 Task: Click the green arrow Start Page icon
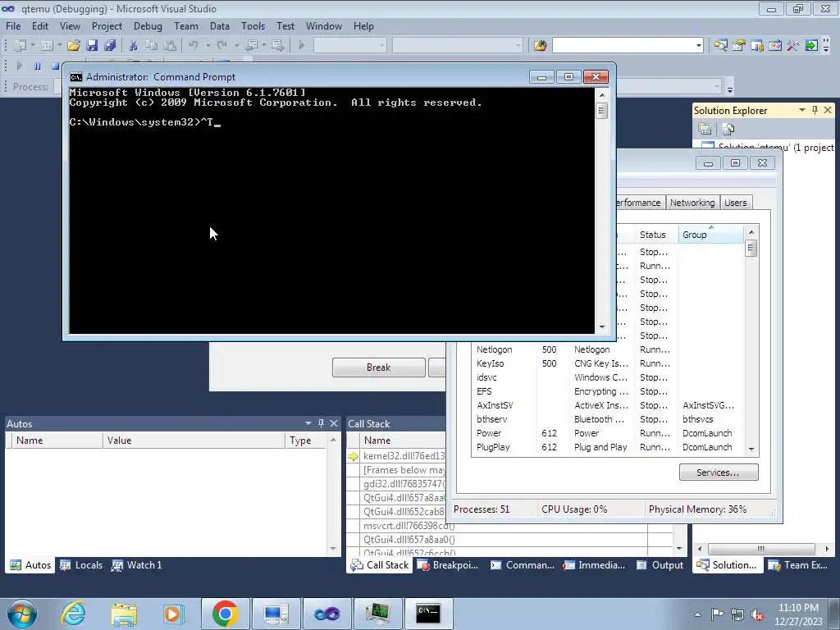811,46
